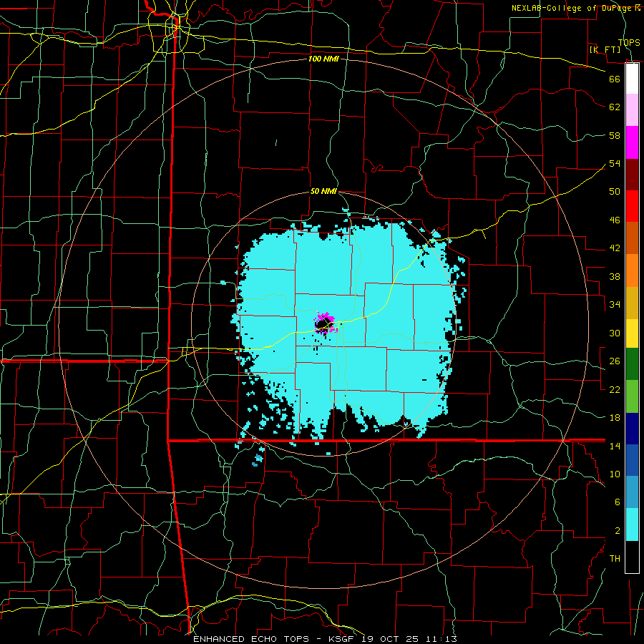Click the 66 legend value

point(615,79)
